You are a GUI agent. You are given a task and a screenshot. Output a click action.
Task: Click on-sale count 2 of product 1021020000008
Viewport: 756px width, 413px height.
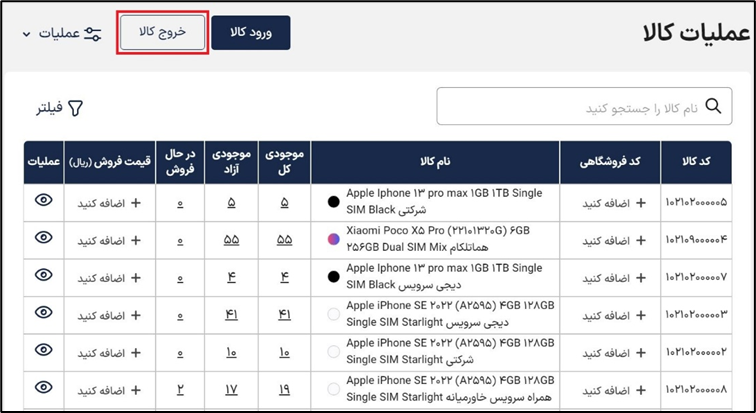180,390
